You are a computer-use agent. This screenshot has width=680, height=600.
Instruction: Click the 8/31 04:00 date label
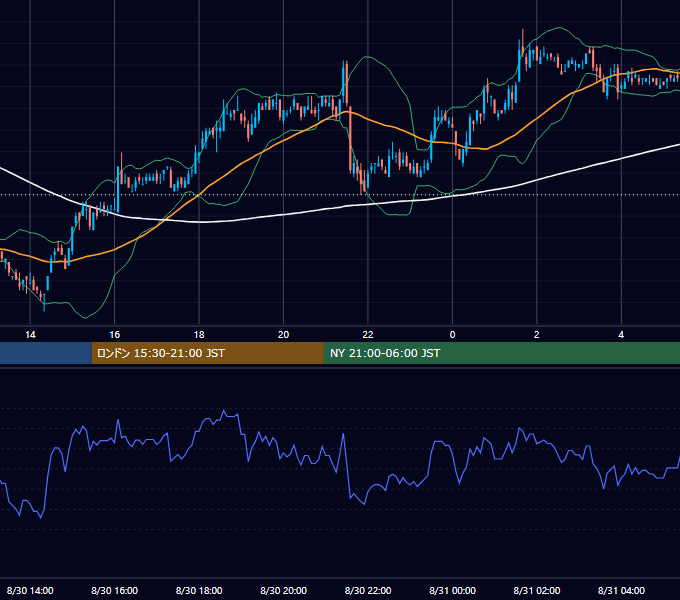coord(621,590)
